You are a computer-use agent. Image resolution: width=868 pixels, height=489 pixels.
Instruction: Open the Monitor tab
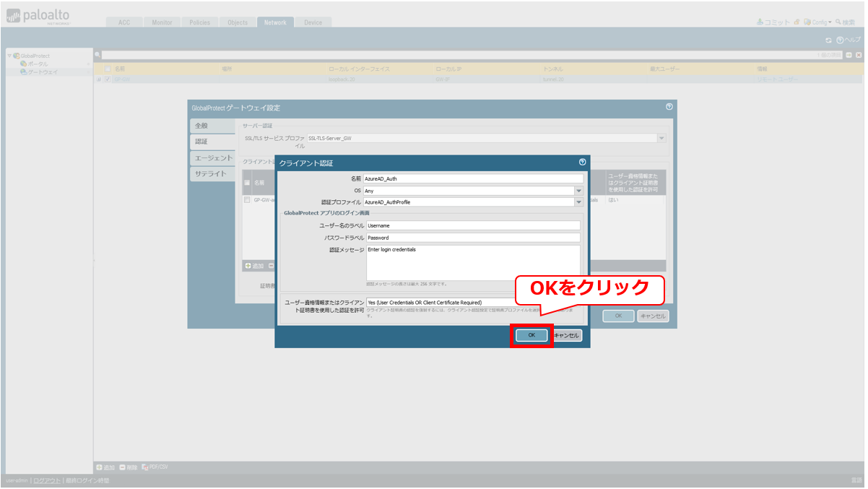click(x=162, y=22)
